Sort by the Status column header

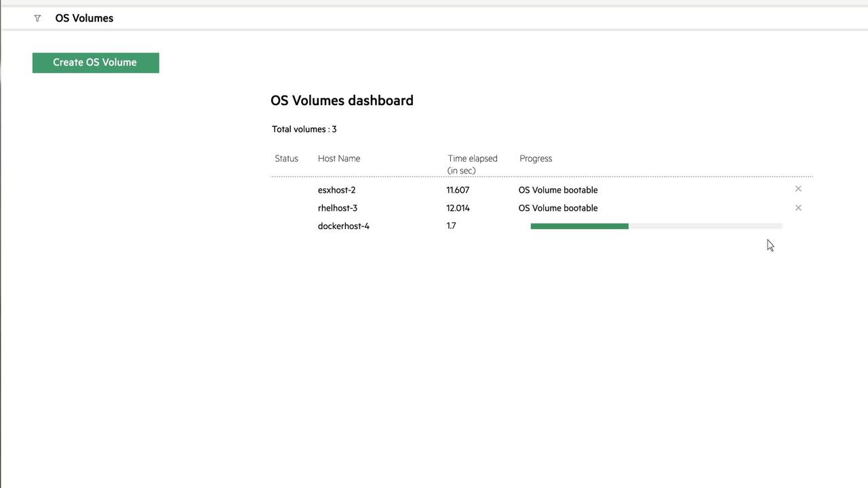click(x=286, y=158)
